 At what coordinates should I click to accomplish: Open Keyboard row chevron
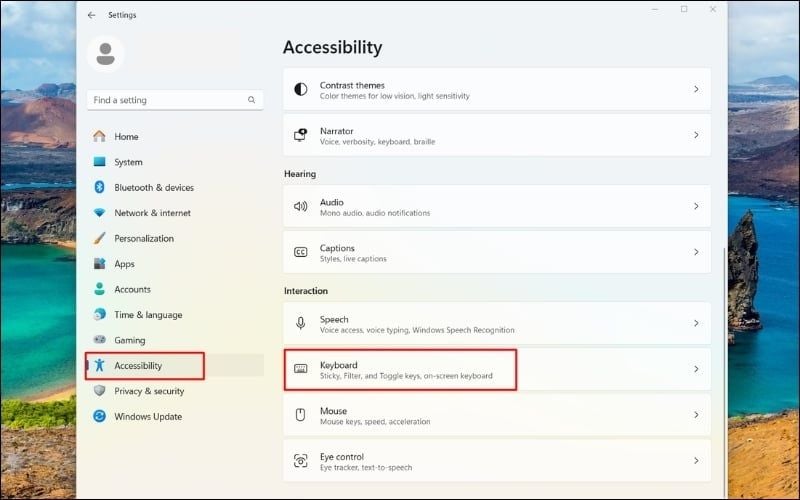696,369
